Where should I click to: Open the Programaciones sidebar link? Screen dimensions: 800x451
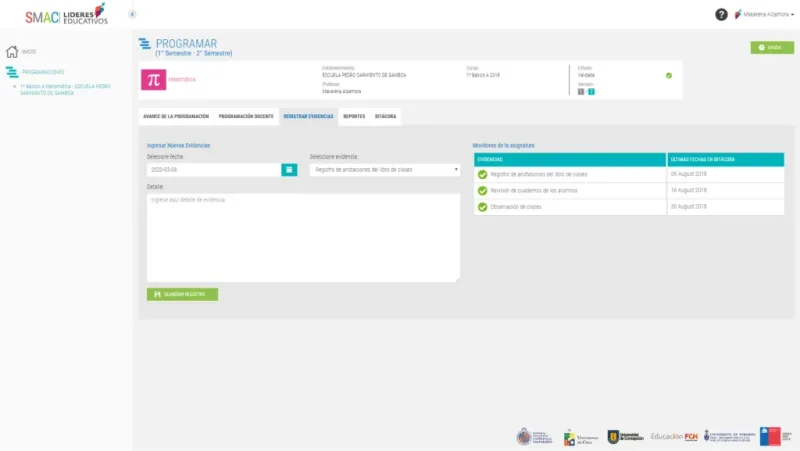click(x=43, y=72)
